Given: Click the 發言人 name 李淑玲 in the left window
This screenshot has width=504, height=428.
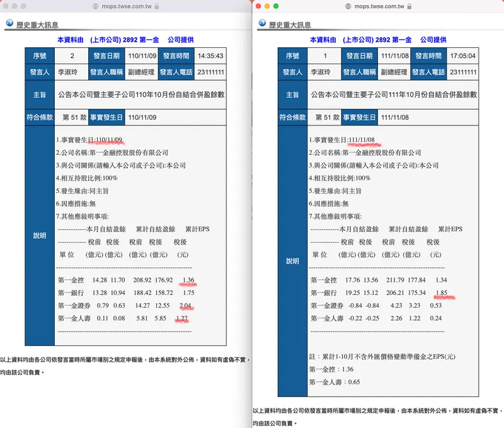Looking at the screenshot, I should pos(67,72).
